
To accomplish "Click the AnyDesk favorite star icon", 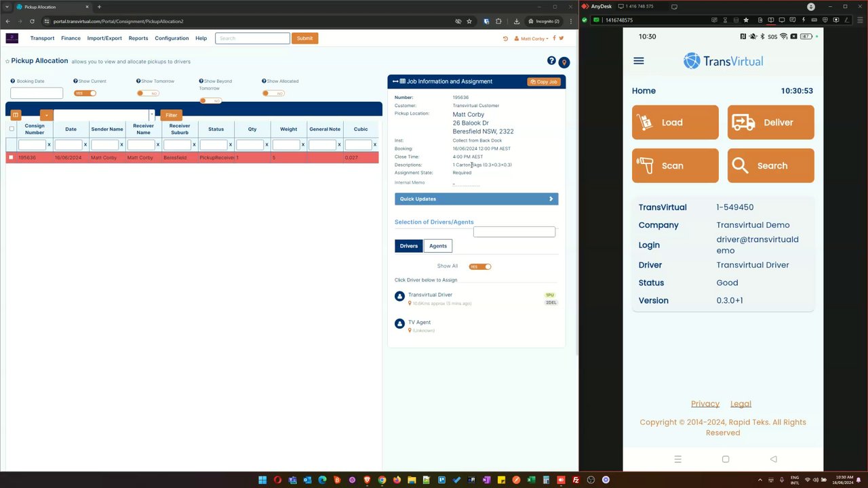I will tap(746, 20).
